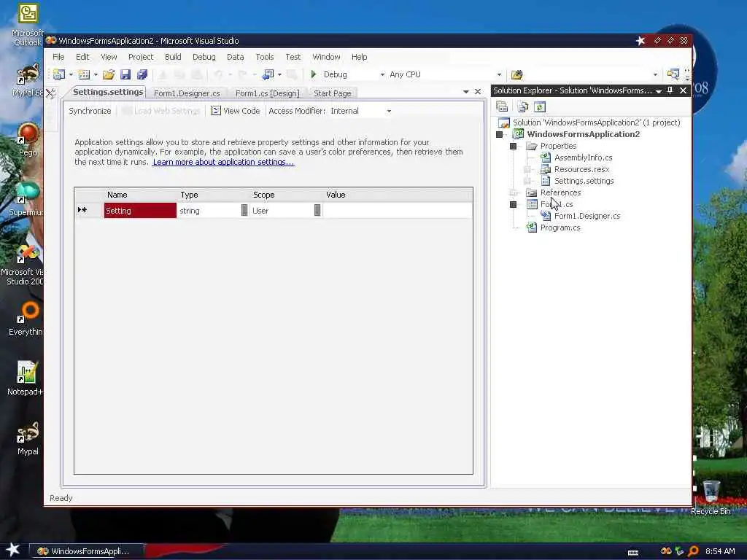Click the Setting name cell
The height and width of the screenshot is (560, 747).
pyautogui.click(x=140, y=211)
